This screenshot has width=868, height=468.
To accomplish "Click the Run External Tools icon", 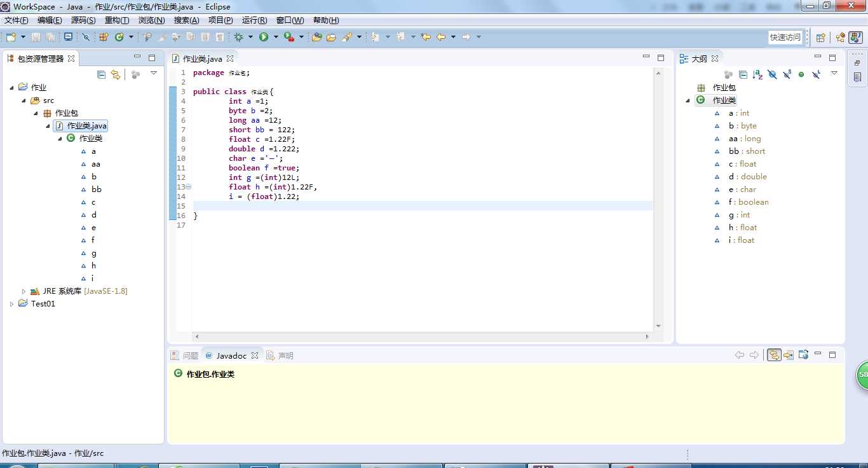I will [289, 37].
